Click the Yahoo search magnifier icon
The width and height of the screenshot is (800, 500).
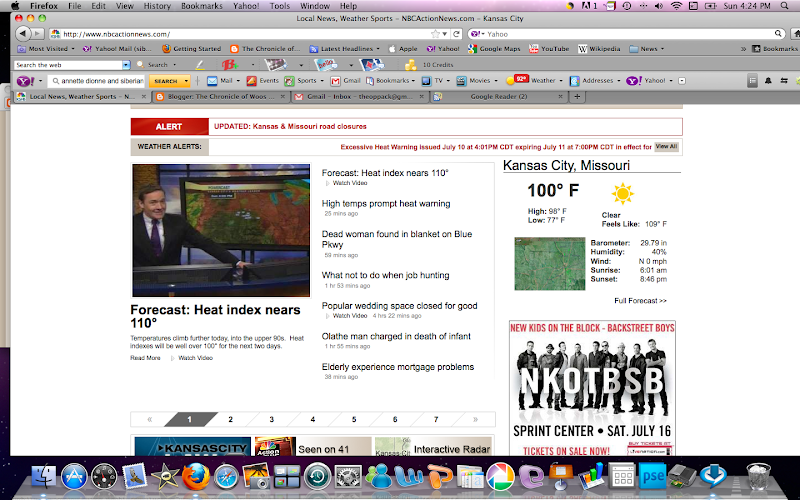778,34
